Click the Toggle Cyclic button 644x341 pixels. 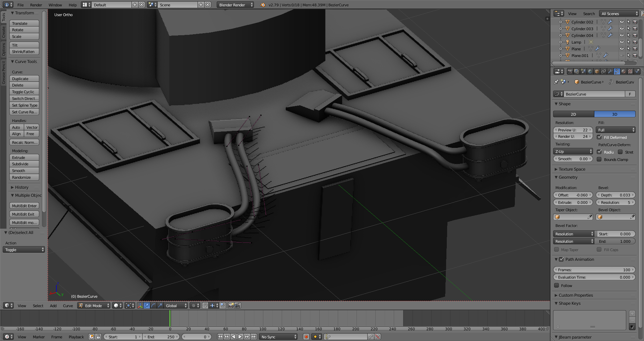(24, 92)
